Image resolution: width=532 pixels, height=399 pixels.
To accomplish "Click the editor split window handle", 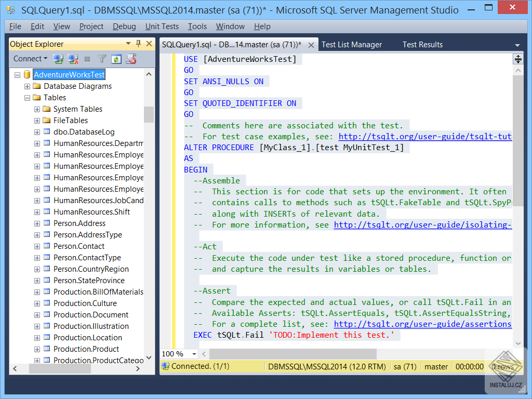I will pyautogui.click(x=518, y=59).
